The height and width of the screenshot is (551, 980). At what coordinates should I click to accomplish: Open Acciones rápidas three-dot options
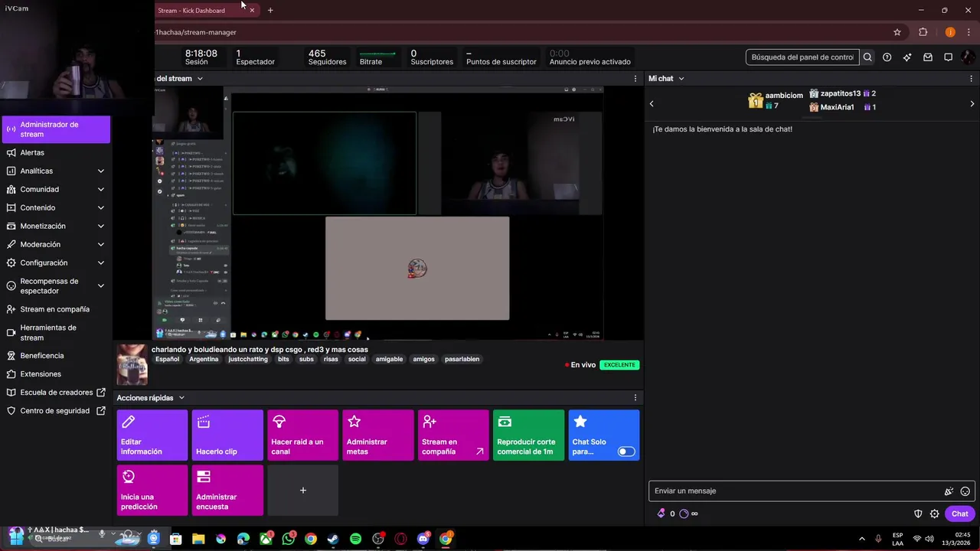pos(635,398)
